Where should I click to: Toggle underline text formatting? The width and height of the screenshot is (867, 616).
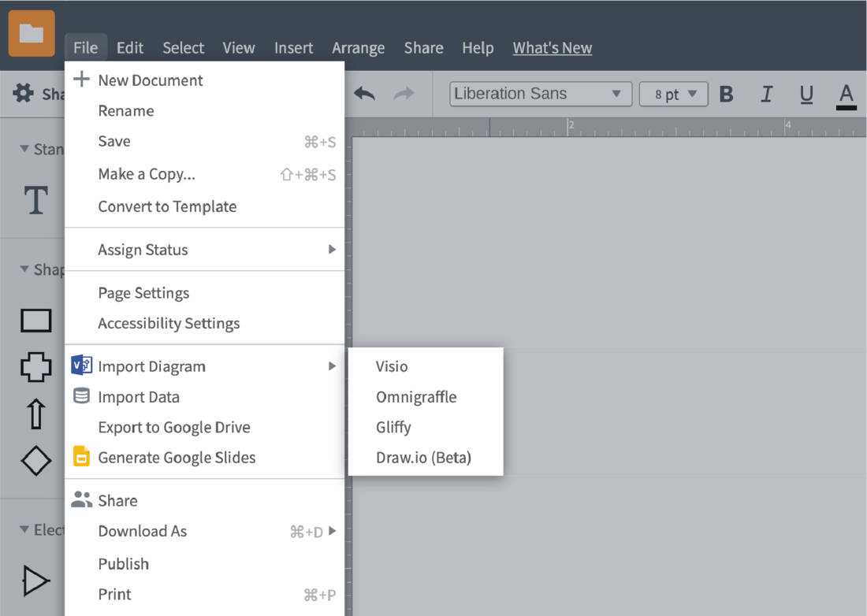[x=806, y=95]
